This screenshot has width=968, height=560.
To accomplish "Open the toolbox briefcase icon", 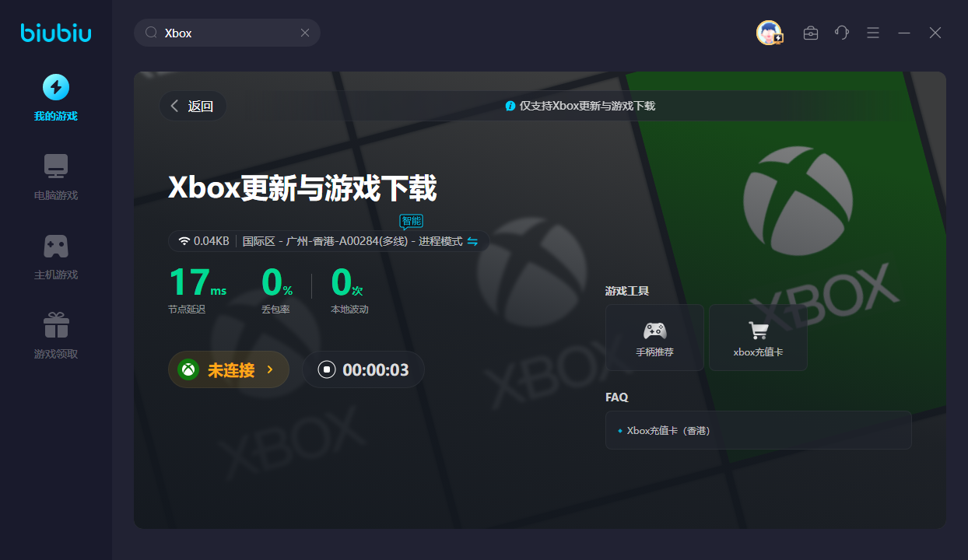I will [811, 33].
